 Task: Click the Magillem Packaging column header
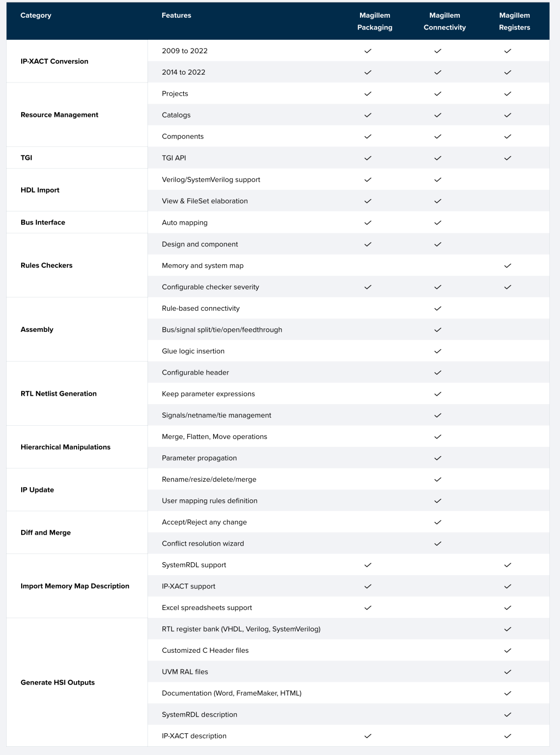click(x=375, y=21)
